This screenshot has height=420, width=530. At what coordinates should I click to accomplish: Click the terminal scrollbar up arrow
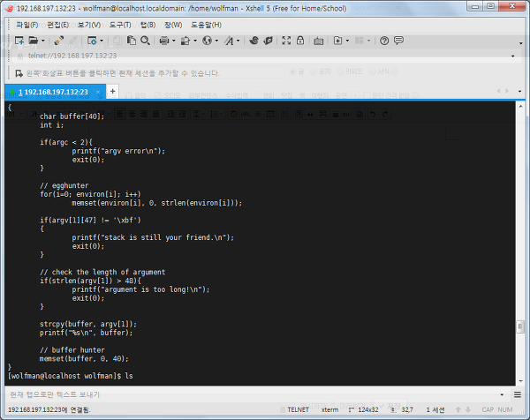click(520, 106)
